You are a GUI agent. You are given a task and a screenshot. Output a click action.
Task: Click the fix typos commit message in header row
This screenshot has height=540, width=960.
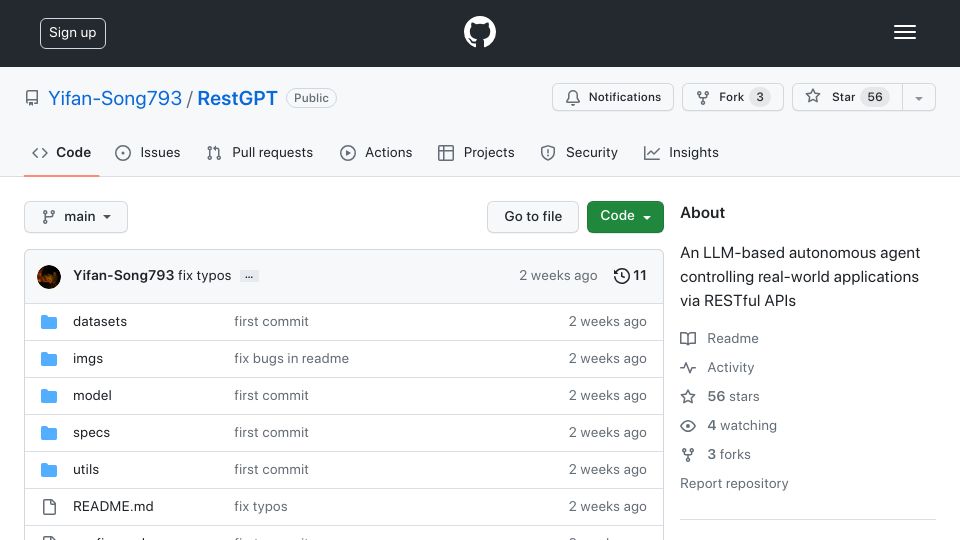[204, 276]
